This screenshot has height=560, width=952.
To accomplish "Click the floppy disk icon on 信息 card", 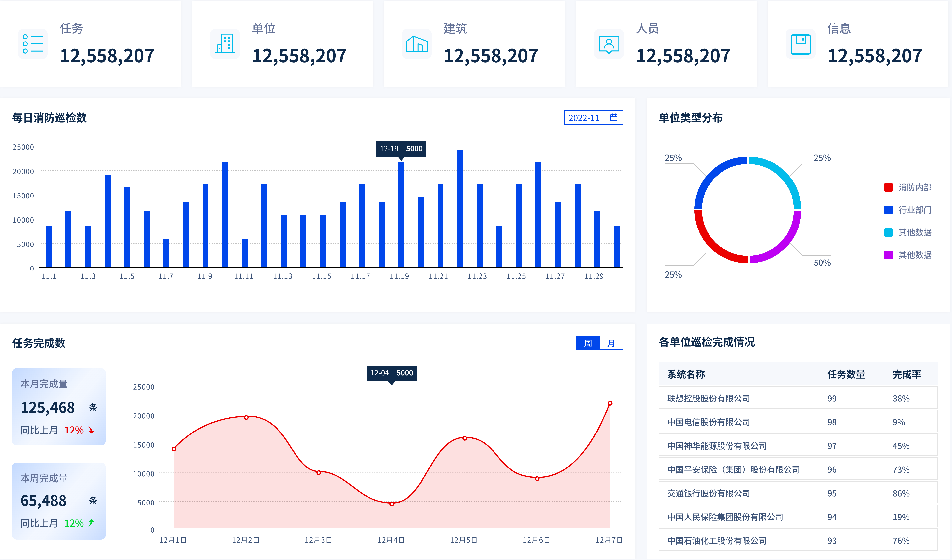I will click(x=800, y=44).
